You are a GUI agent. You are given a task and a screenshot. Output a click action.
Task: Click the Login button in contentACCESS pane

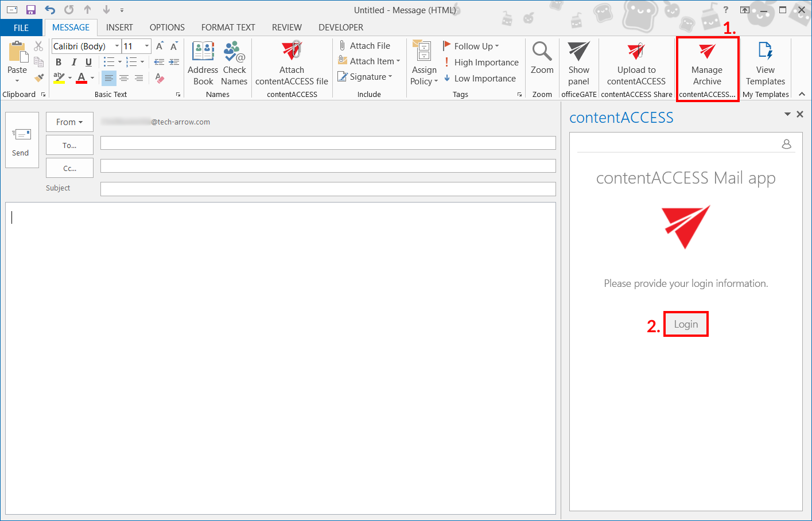pyautogui.click(x=686, y=324)
